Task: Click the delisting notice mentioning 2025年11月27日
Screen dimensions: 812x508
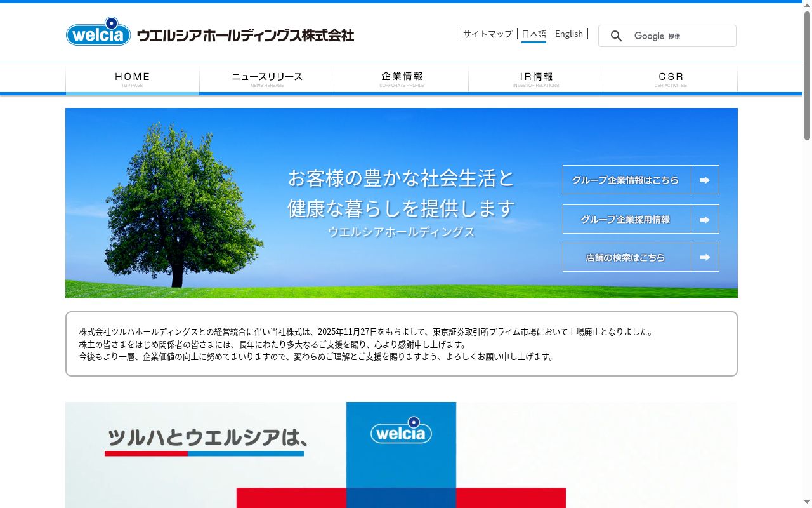Action: (366, 332)
